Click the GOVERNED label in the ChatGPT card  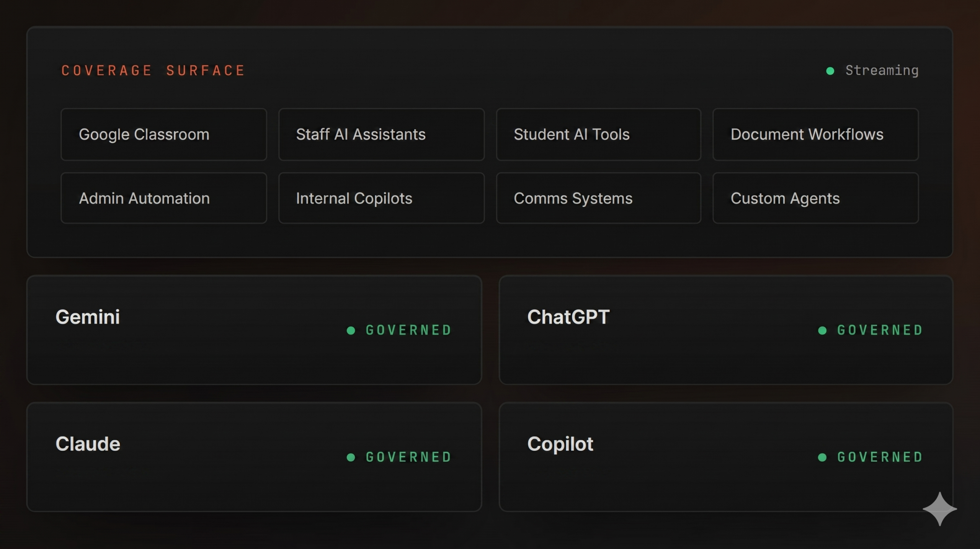point(880,330)
